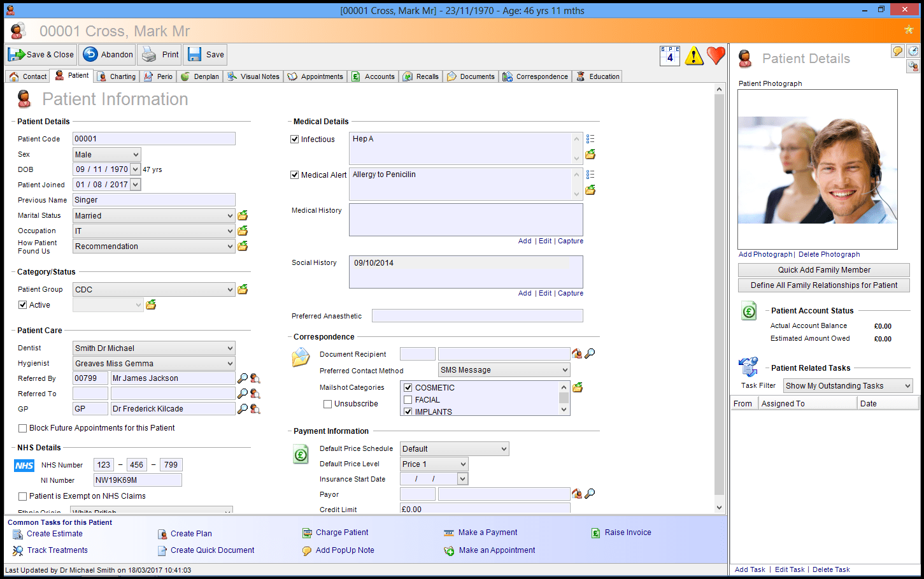Click the medical alert warning triangle
This screenshot has width=924, height=579.
tap(693, 55)
